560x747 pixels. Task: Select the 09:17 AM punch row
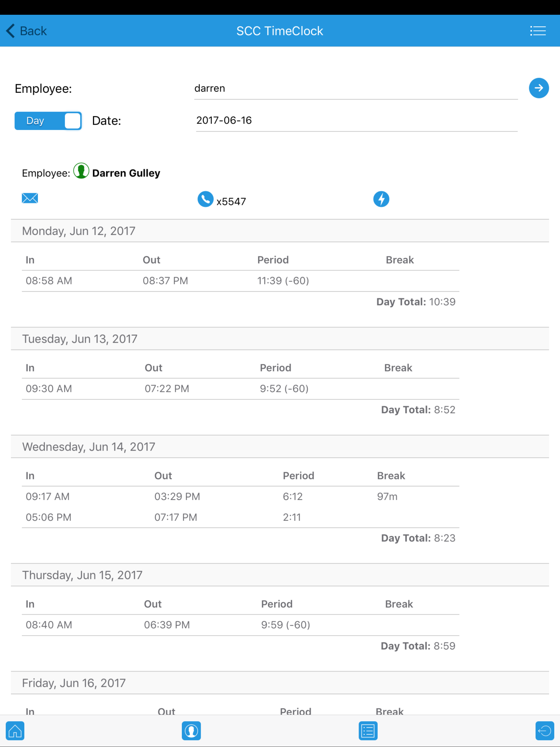(x=240, y=497)
